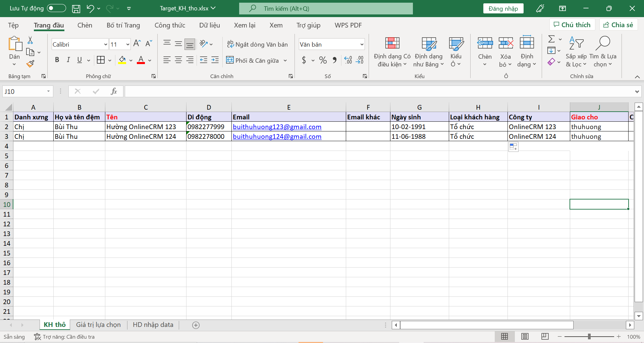This screenshot has width=644, height=343.
Task: Click the Undo arrow icon
Action: [x=90, y=8]
